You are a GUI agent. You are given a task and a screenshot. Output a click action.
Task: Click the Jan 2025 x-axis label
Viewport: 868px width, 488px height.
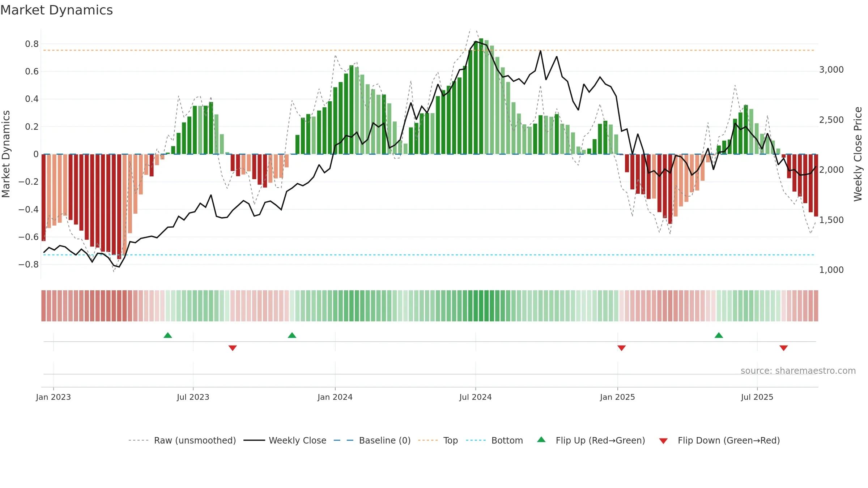(617, 397)
